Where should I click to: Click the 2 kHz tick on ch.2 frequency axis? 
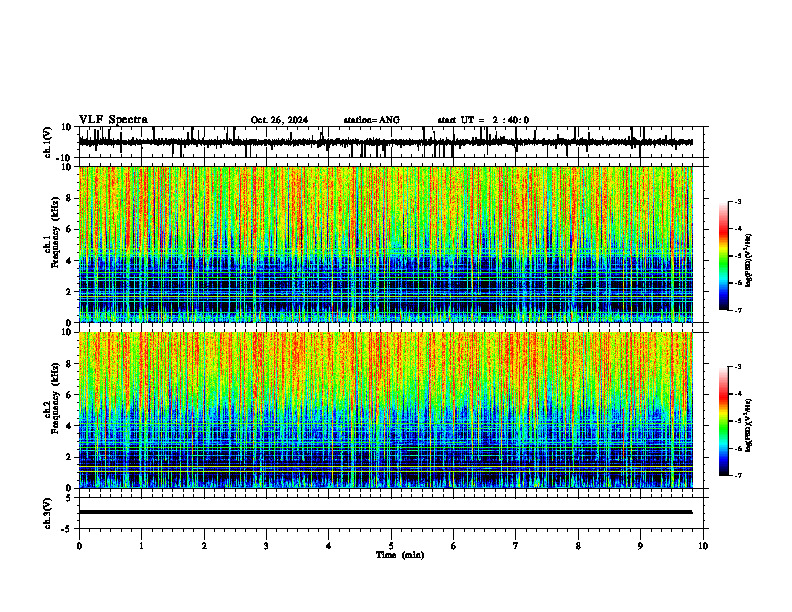pyautogui.click(x=69, y=457)
